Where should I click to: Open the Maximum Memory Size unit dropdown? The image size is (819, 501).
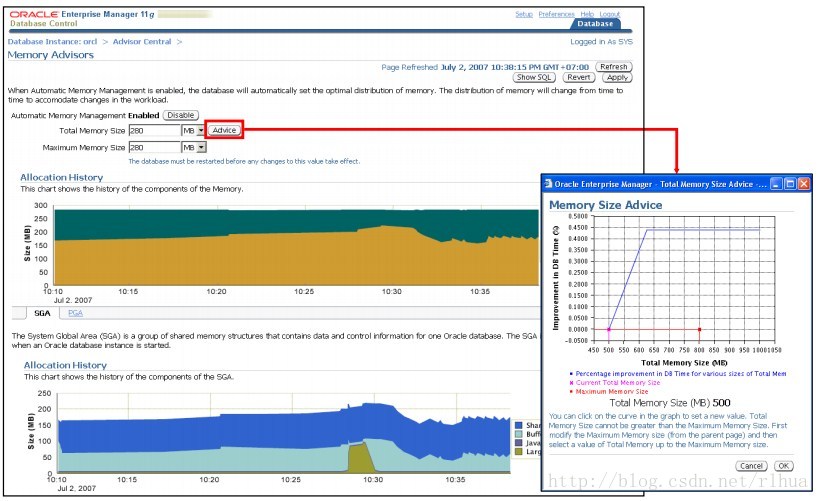coord(194,147)
